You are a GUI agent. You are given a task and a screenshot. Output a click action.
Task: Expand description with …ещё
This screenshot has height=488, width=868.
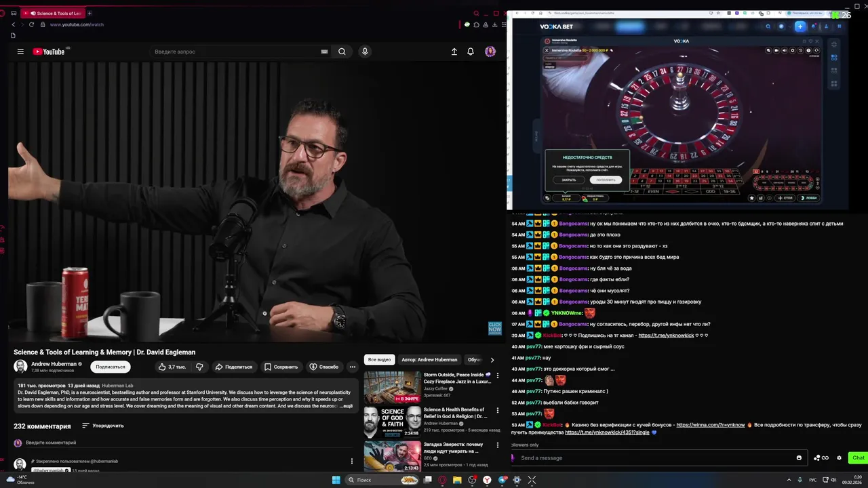click(x=346, y=406)
